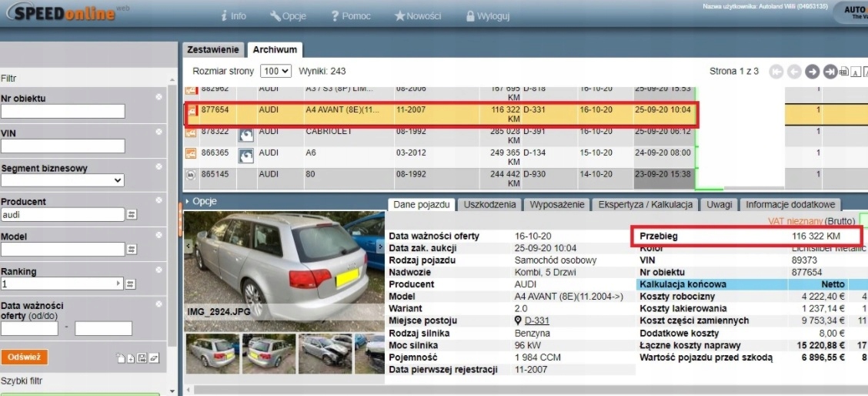The image size is (868, 396).
Task: Go to next results page arrow
Action: pyautogui.click(x=813, y=72)
